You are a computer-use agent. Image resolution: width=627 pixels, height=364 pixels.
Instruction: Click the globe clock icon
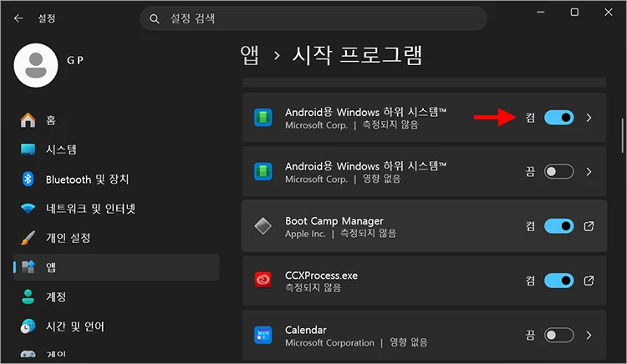28,326
